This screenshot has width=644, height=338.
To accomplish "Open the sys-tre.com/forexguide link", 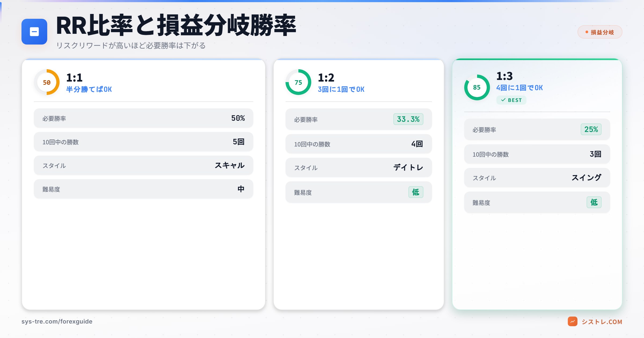I will click(x=57, y=321).
